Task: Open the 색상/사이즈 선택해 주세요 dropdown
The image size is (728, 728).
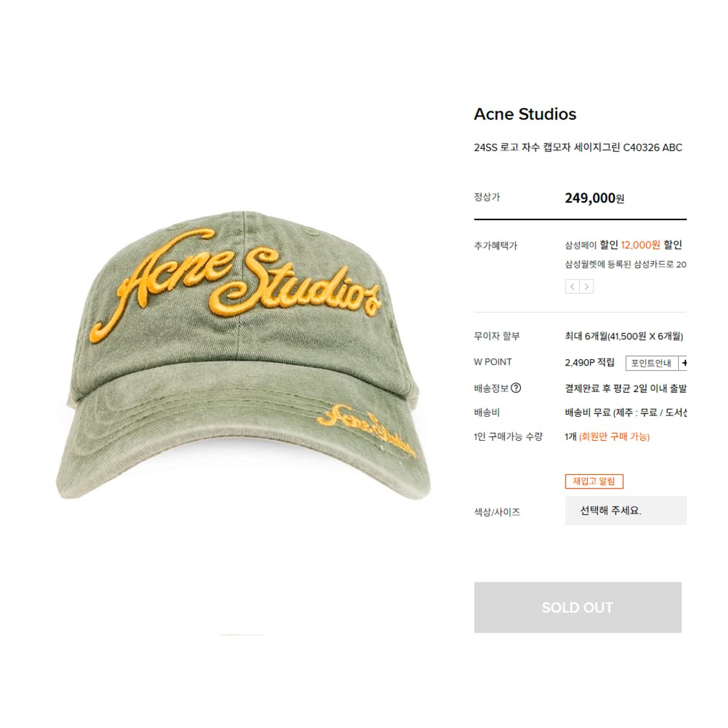Action: pyautogui.click(x=625, y=511)
